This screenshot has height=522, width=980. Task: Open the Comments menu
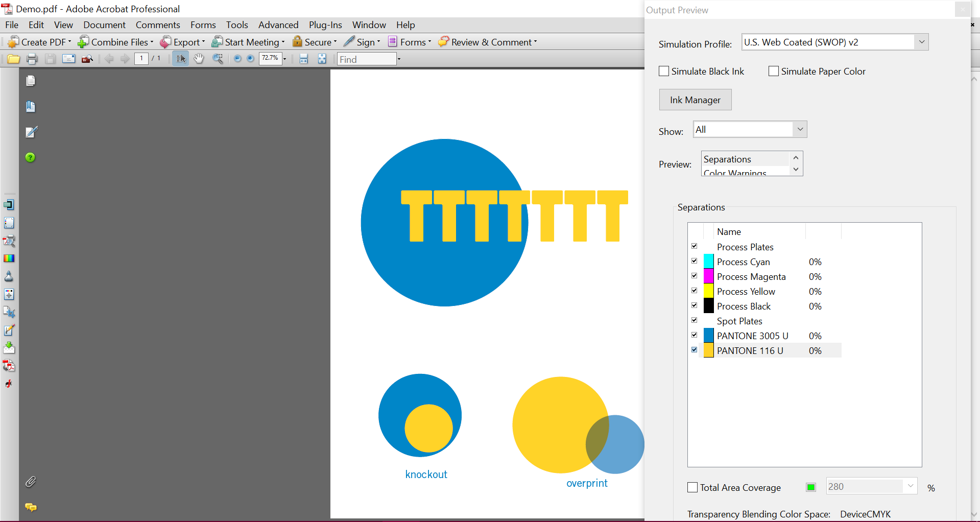158,25
